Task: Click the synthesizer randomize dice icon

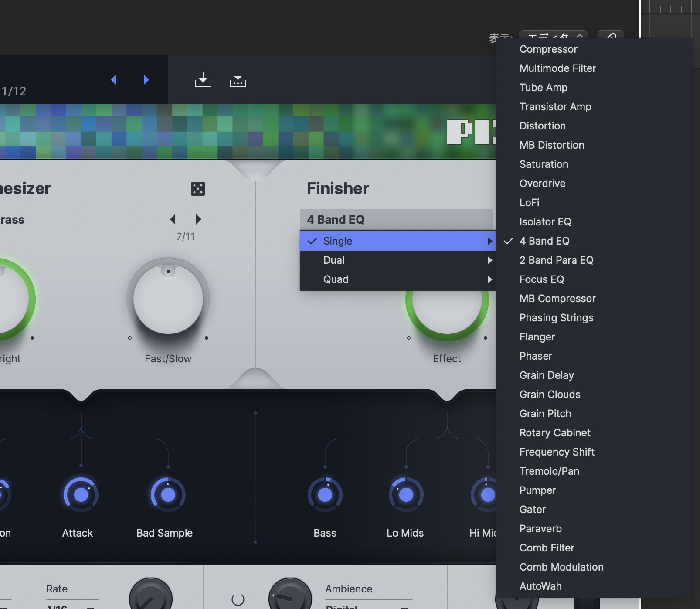Action: (197, 189)
